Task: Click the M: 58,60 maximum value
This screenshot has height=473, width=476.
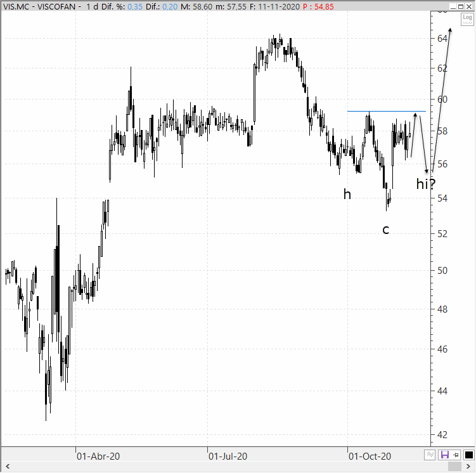Action: tap(196, 6)
